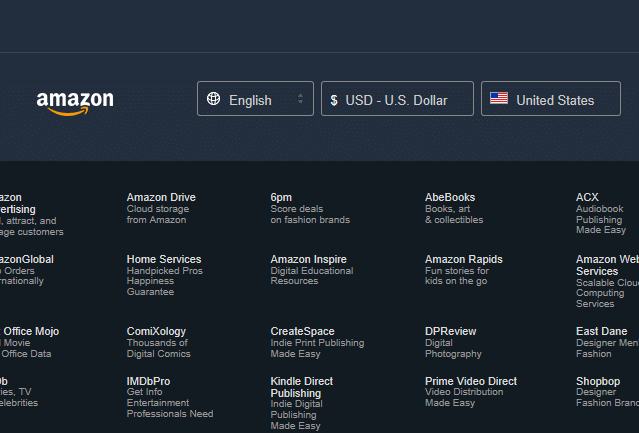Click the dollar sign currency icon
The height and width of the screenshot is (433, 639).
coord(334,100)
